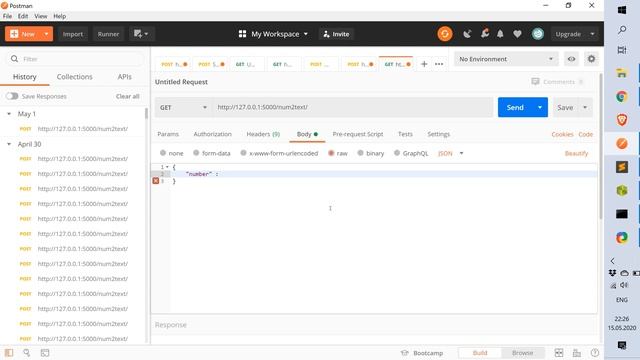Open the Comments icon for Untitled Request

[x=535, y=82]
